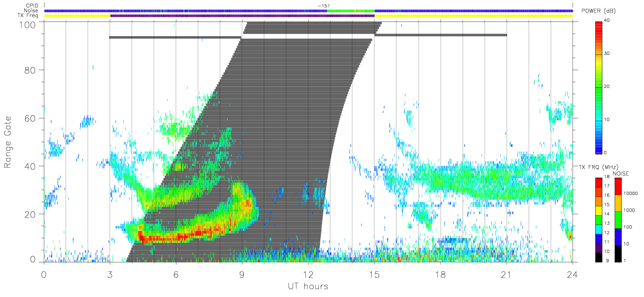Click the CPID label at top left

pos(33,6)
